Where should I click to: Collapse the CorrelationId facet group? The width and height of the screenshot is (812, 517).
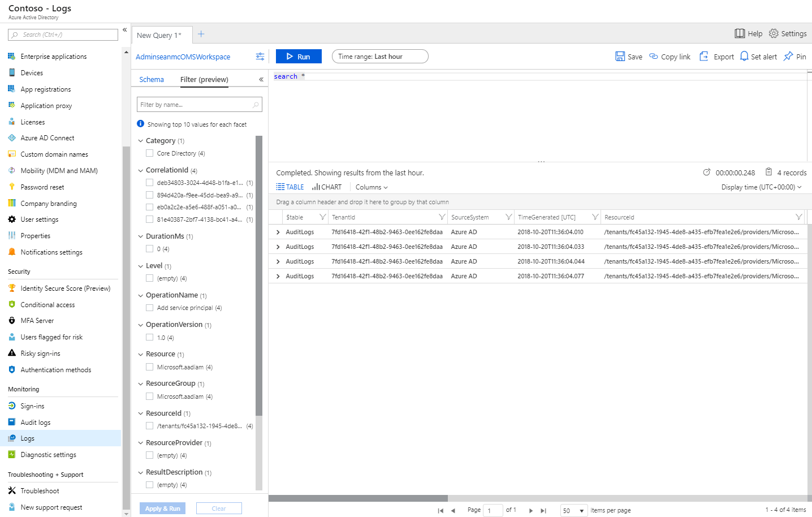tap(141, 170)
